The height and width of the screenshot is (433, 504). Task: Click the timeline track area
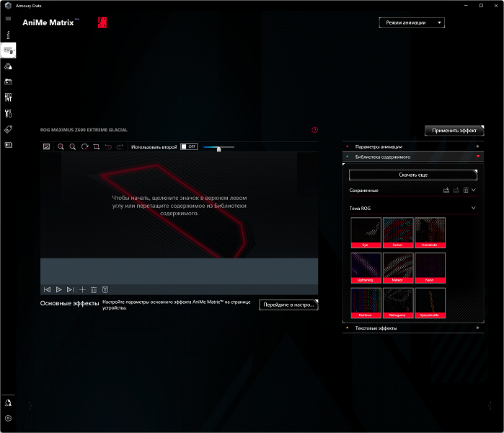click(x=179, y=271)
